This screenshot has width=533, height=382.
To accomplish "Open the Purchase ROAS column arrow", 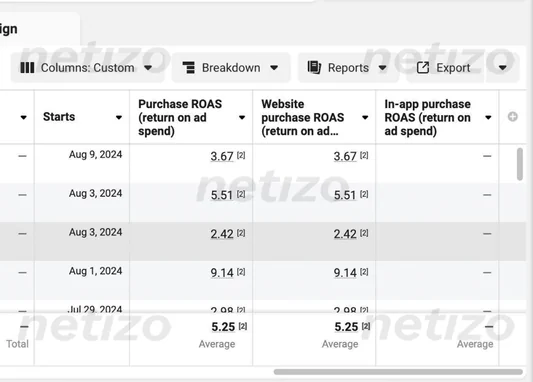I will [x=242, y=118].
